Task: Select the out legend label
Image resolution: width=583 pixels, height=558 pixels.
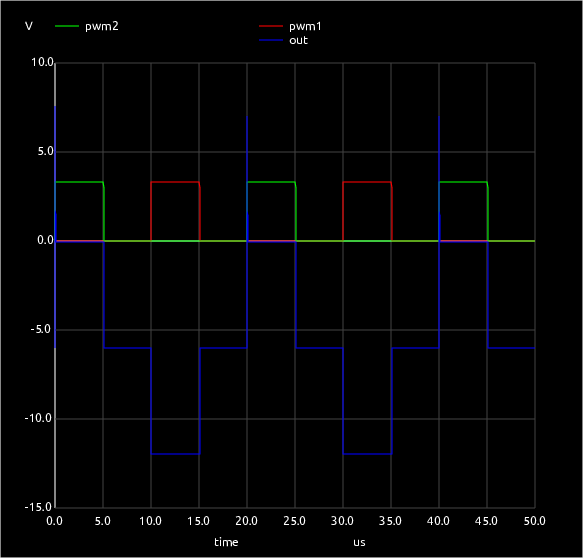Action: pyautogui.click(x=299, y=40)
